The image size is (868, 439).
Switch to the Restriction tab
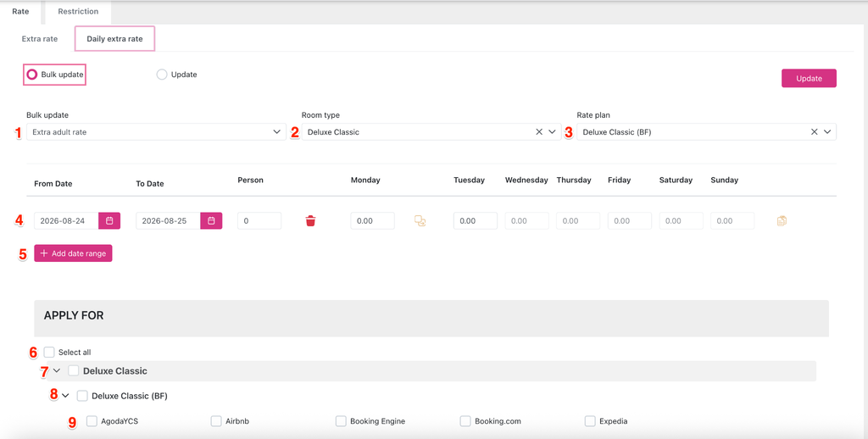click(78, 11)
